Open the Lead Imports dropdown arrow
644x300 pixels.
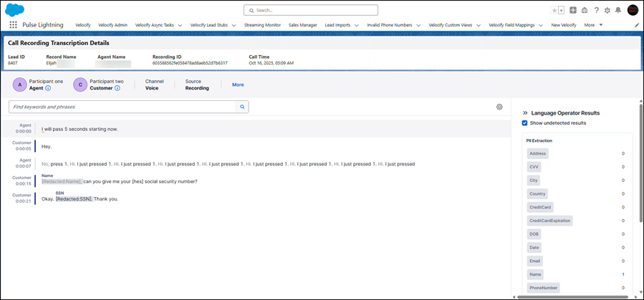[x=357, y=25]
